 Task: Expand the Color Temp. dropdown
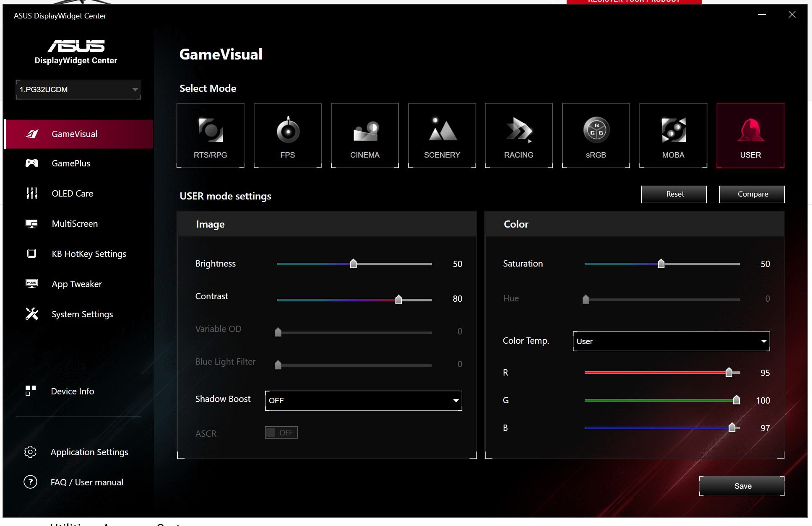[671, 341]
